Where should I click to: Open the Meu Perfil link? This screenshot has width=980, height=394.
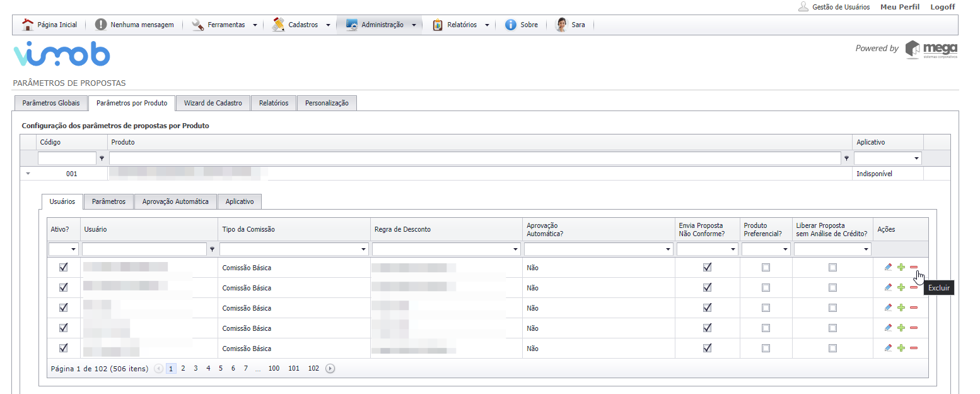[x=899, y=7]
